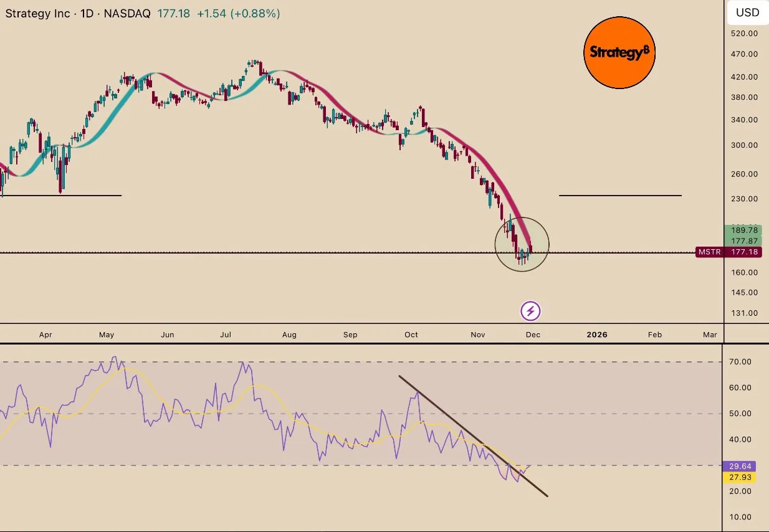Click the +1.54 (+0.88%) price change text
769x532 pixels.
point(239,14)
